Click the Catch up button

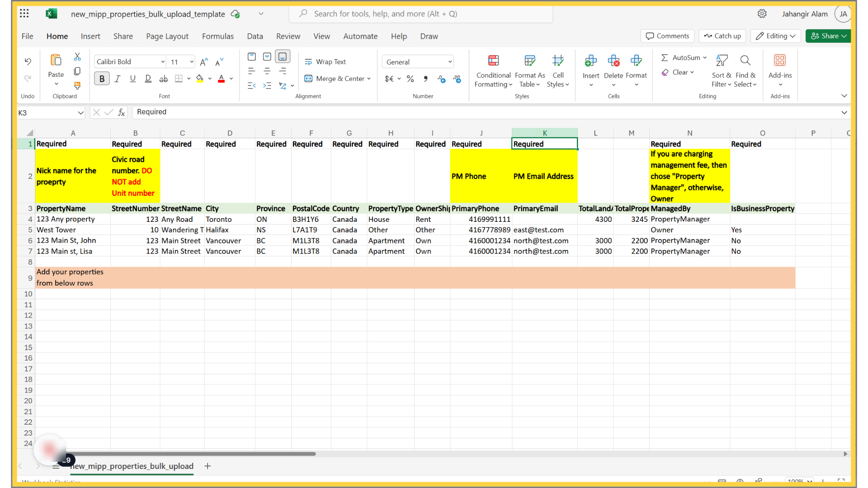click(x=722, y=36)
